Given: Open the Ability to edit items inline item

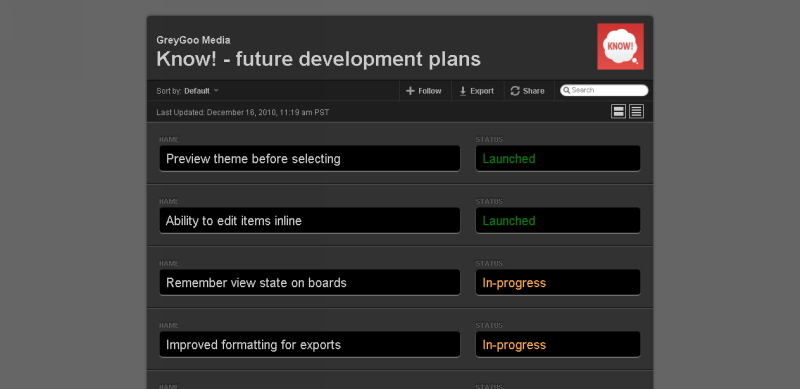Looking at the screenshot, I should click(x=310, y=221).
